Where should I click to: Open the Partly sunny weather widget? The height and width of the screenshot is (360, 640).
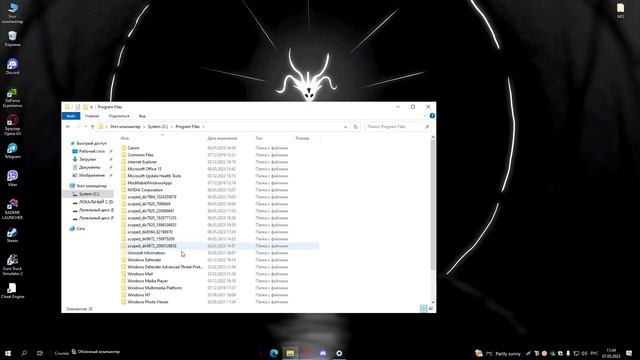pos(498,353)
